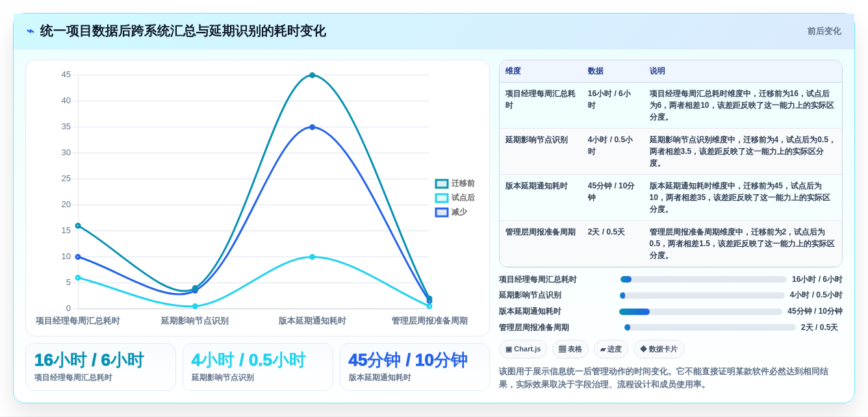This screenshot has height=417, width=868.
Task: Open the 45分钟 / 10分钟 data card
Action: 415,367
